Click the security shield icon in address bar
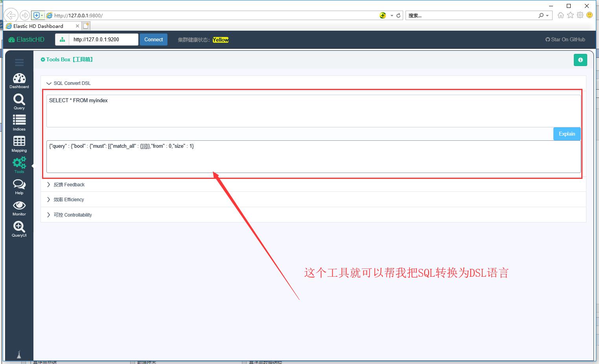The width and height of the screenshot is (599, 364). [x=37, y=15]
